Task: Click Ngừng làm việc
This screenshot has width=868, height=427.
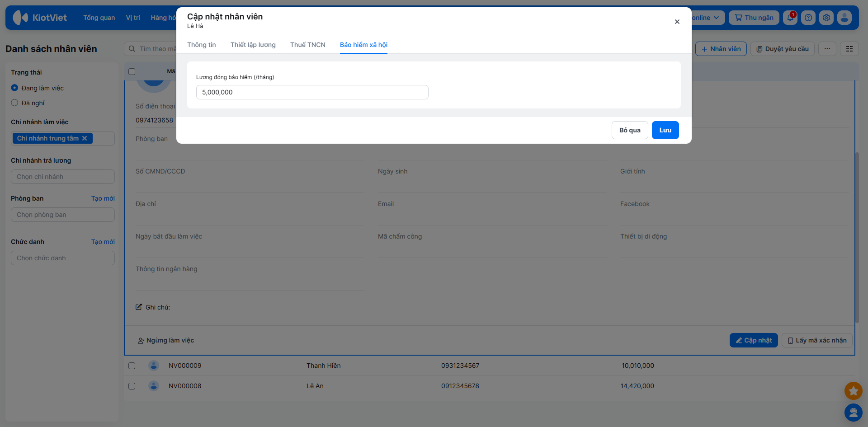Action: [x=166, y=340]
